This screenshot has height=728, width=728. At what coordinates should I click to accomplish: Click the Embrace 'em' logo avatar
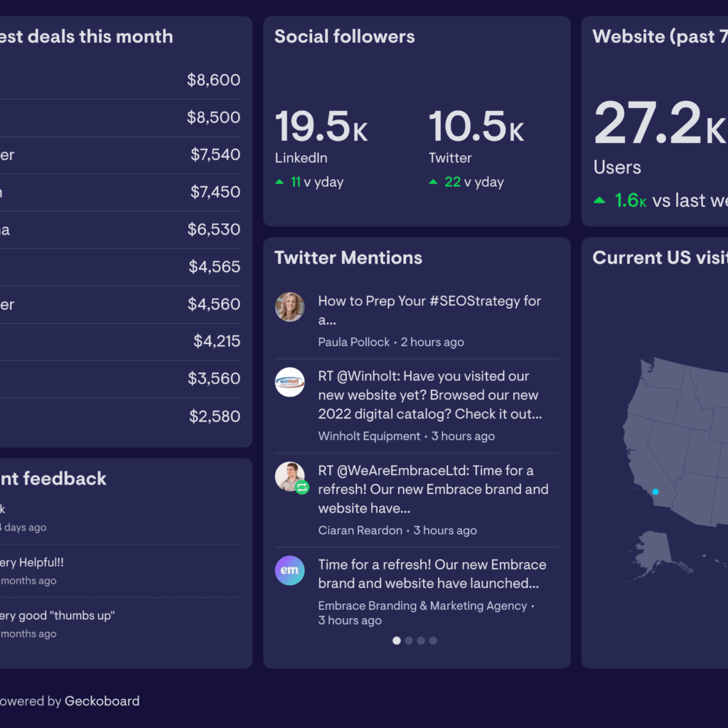(x=289, y=570)
